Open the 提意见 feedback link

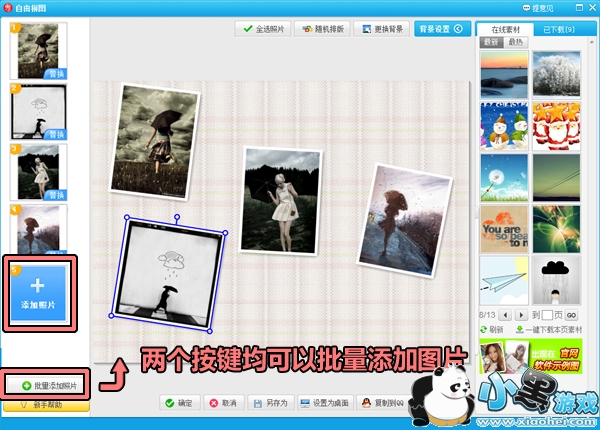pyautogui.click(x=538, y=8)
